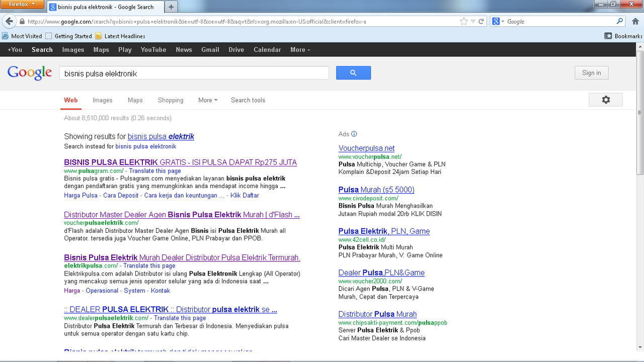Open News in the Google bar
Viewport: 644px width, 362px height.
point(184,50)
